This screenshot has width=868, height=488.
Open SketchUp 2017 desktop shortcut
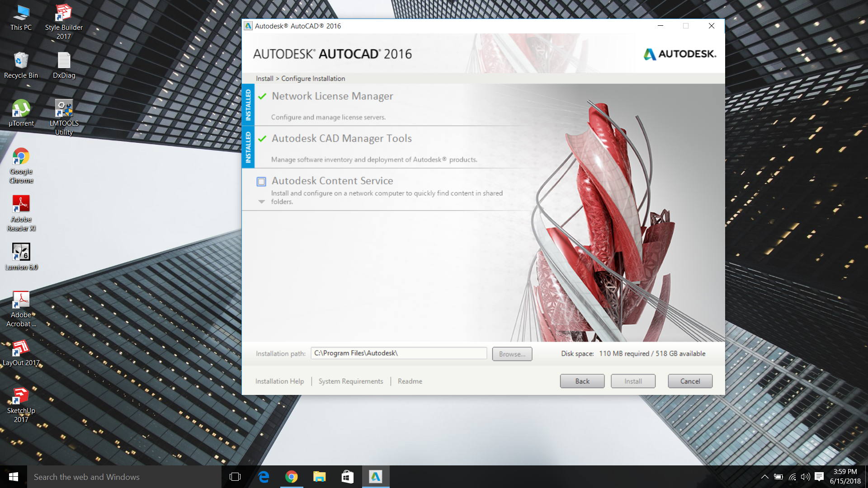click(x=21, y=405)
